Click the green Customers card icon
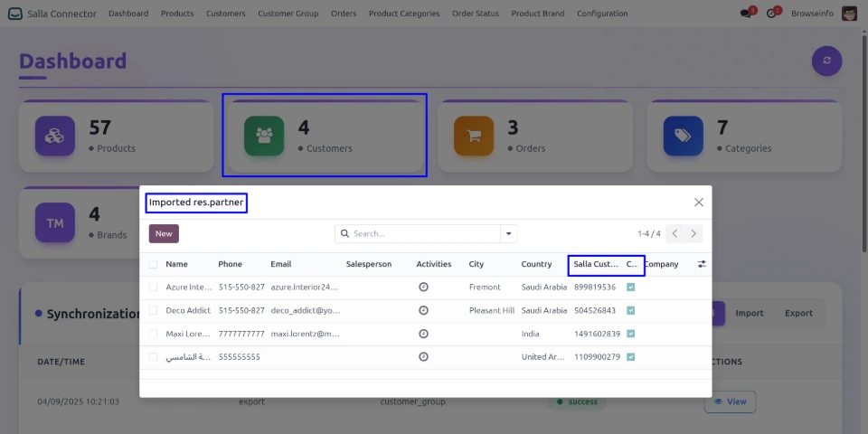 click(x=264, y=137)
